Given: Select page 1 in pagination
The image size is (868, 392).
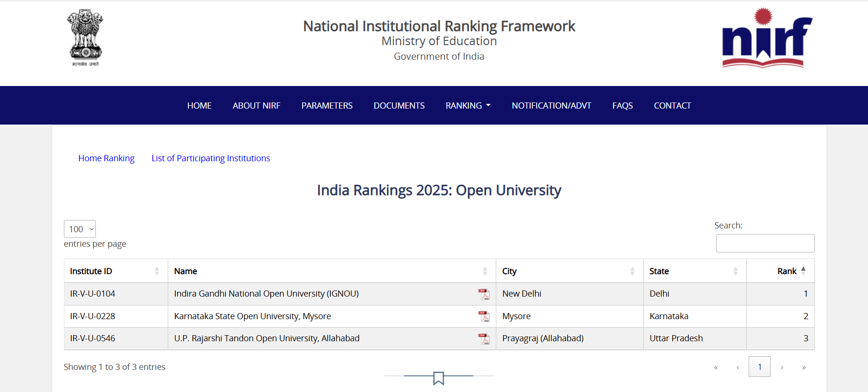Looking at the screenshot, I should tap(759, 367).
